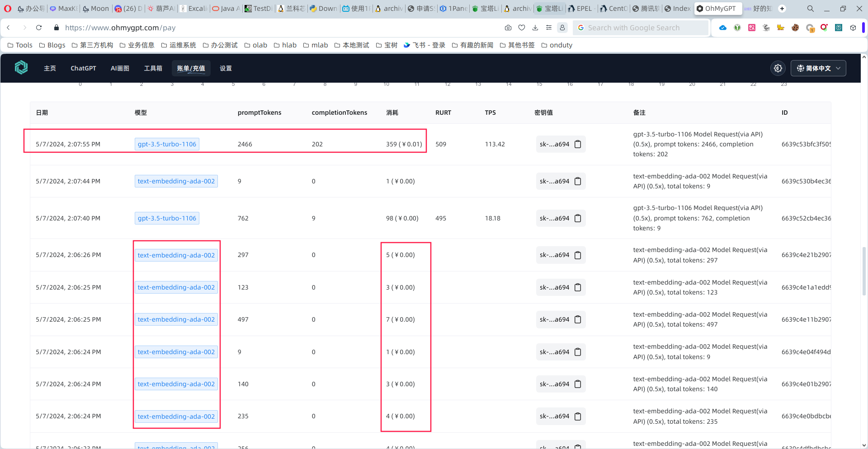Expand the 其他书签 bookmarks folder
868x449 pixels.
click(517, 45)
